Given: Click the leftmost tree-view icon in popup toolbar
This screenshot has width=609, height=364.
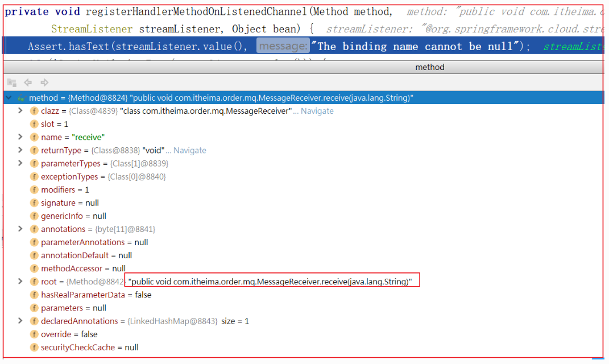Looking at the screenshot, I should pyautogui.click(x=11, y=82).
